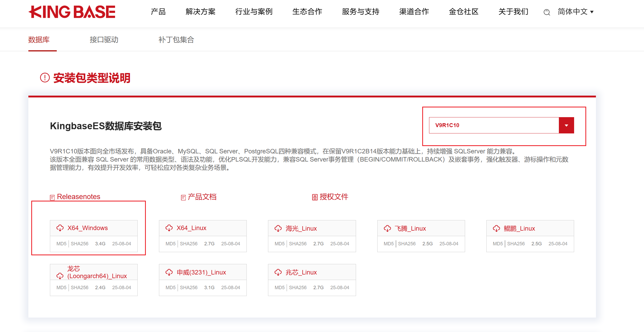Open the 授权文件 link
Viewport: 644px width, 332px height.
pos(334,197)
